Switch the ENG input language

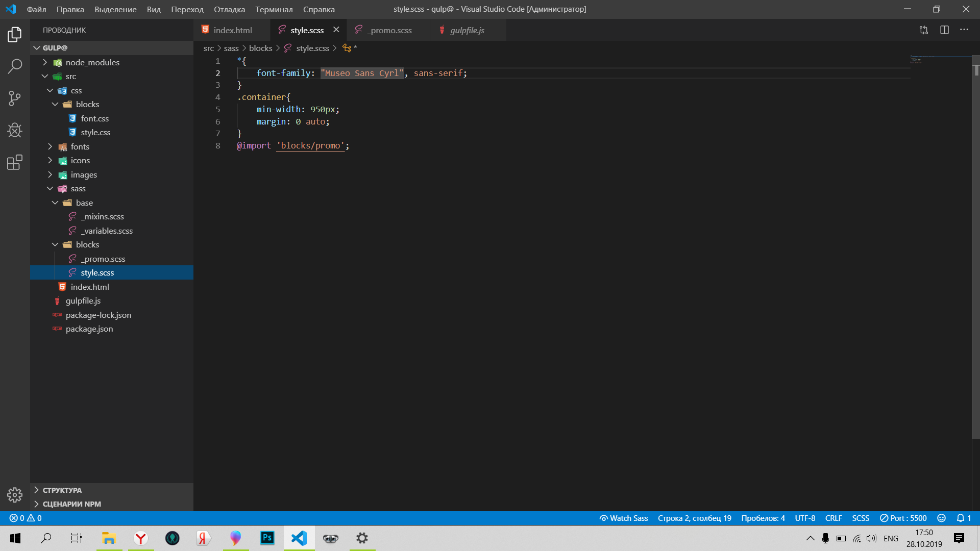pos(891,538)
